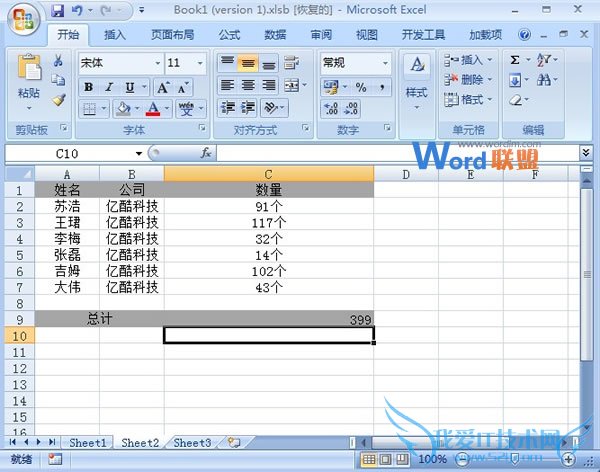Clear contents with the eraser icon
The height and width of the screenshot is (472, 600).
[x=515, y=100]
